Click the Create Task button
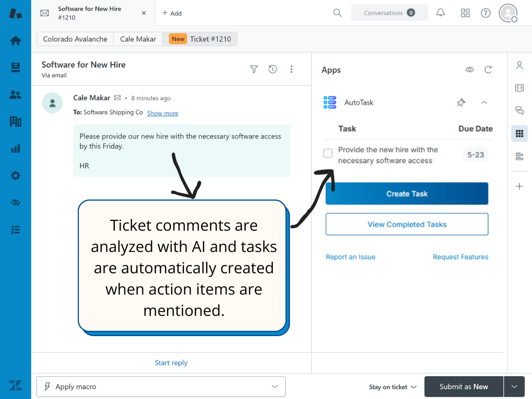 point(407,194)
